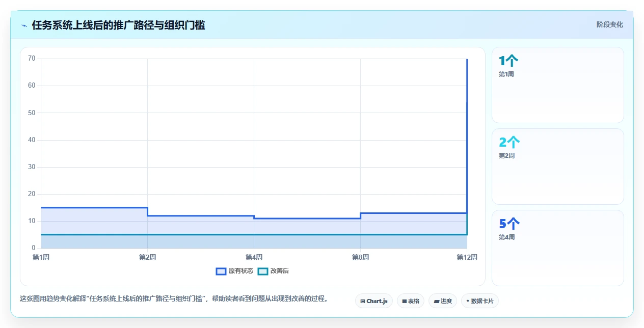
Task: Click the lightning icon beside the chart title
Action: pyautogui.click(x=24, y=25)
